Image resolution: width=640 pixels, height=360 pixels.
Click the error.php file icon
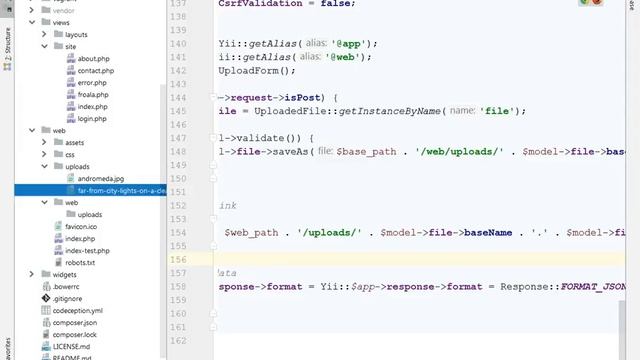pyautogui.click(x=71, y=82)
